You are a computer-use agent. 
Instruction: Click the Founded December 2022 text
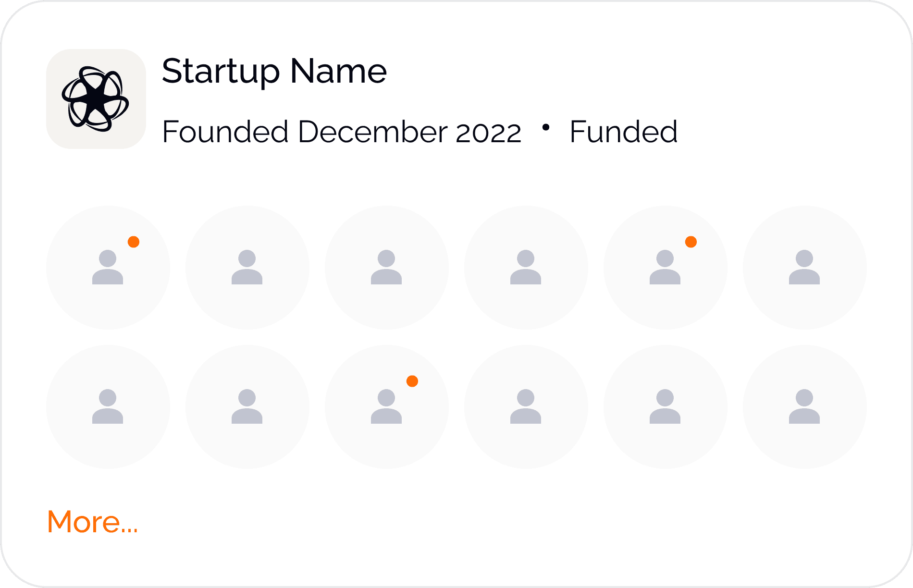(342, 132)
